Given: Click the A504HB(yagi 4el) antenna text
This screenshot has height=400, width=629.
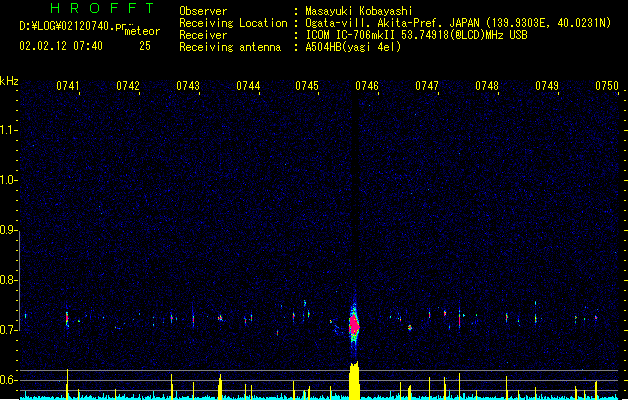Looking at the screenshot, I should [x=353, y=47].
